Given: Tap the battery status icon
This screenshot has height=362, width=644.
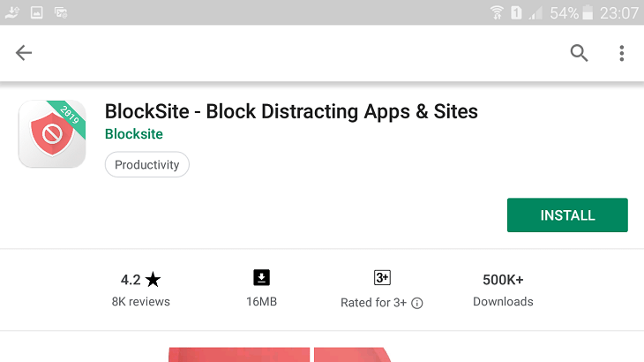Looking at the screenshot, I should tap(588, 12).
